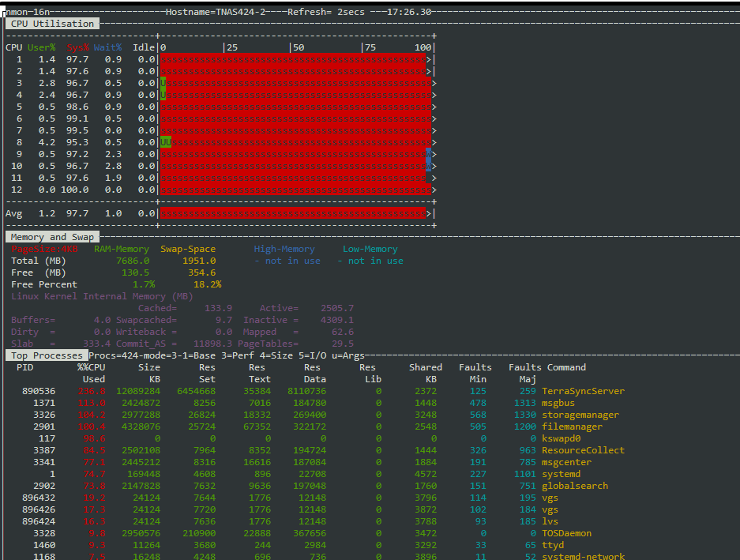Select the TerraSyncServer process name
Screen dimensions: 740x560
tap(583, 391)
